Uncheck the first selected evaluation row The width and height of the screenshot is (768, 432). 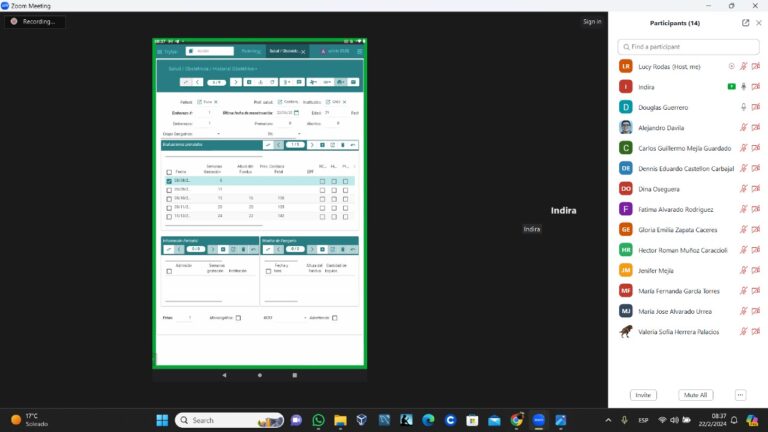pos(169,181)
